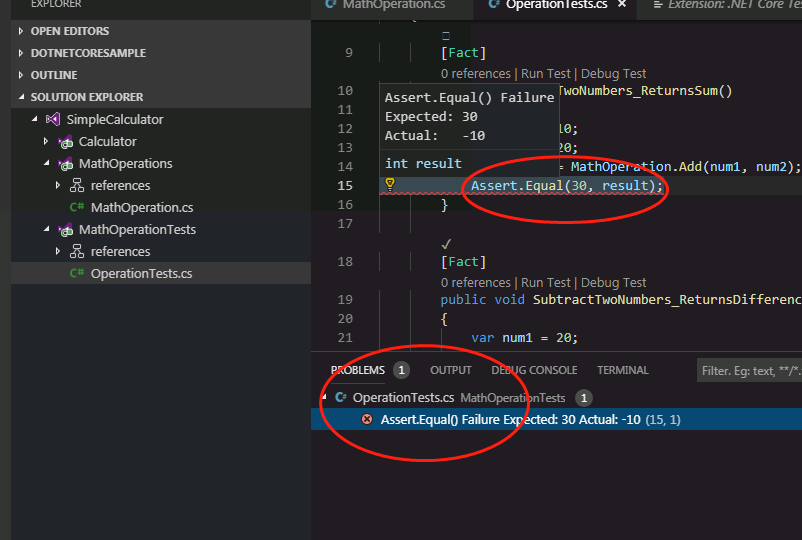Click the [Fact] attribute on line 9
This screenshot has width=802, height=540.
[463, 53]
